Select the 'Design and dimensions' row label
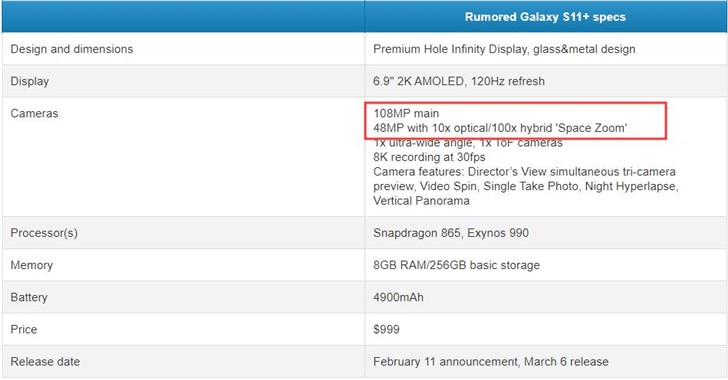Viewport: 728px width, 380px height. pyautogui.click(x=72, y=49)
